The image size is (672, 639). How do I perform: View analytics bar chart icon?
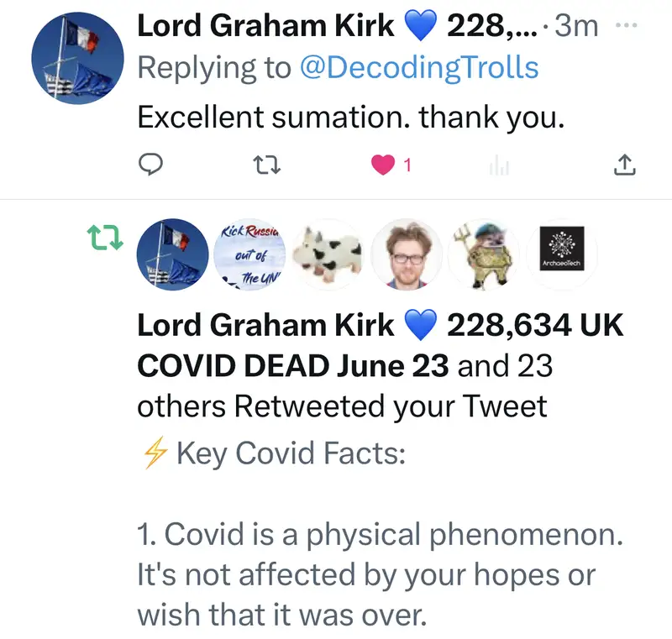500,166
